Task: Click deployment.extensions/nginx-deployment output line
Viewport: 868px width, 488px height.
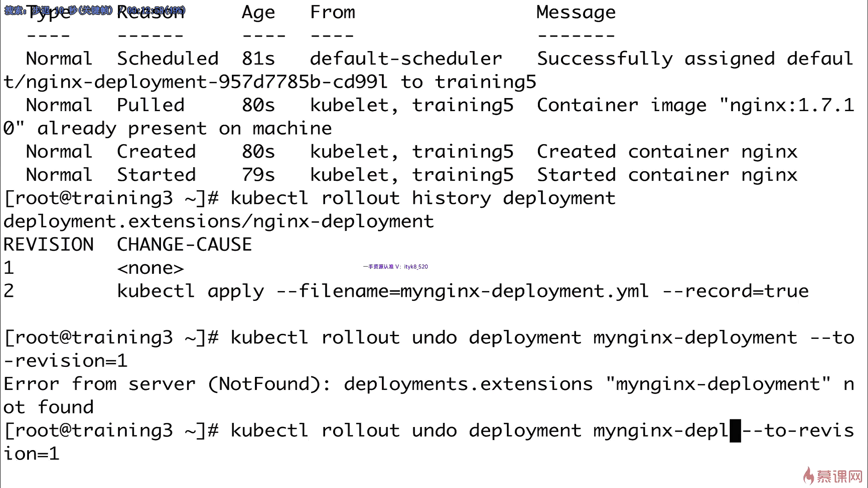Action: point(218,221)
